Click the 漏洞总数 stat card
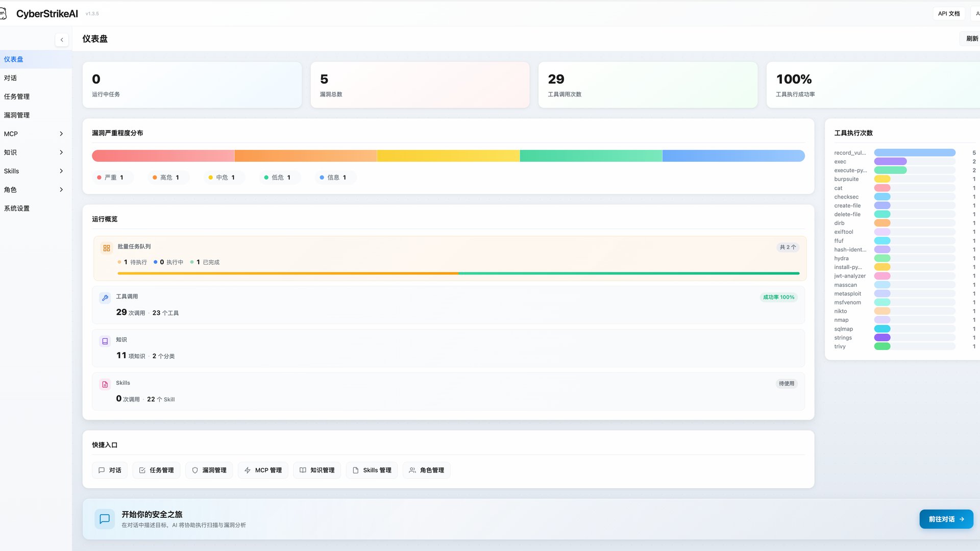 point(420,85)
